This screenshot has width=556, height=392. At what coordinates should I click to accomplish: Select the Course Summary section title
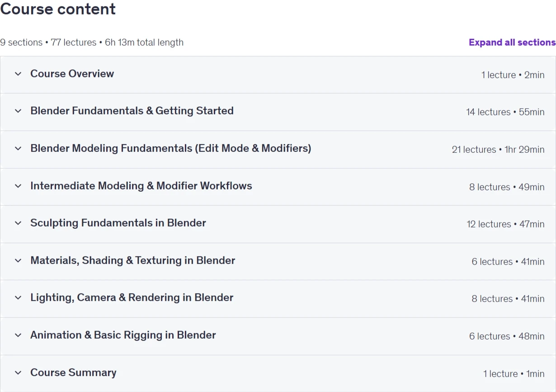pyautogui.click(x=73, y=373)
